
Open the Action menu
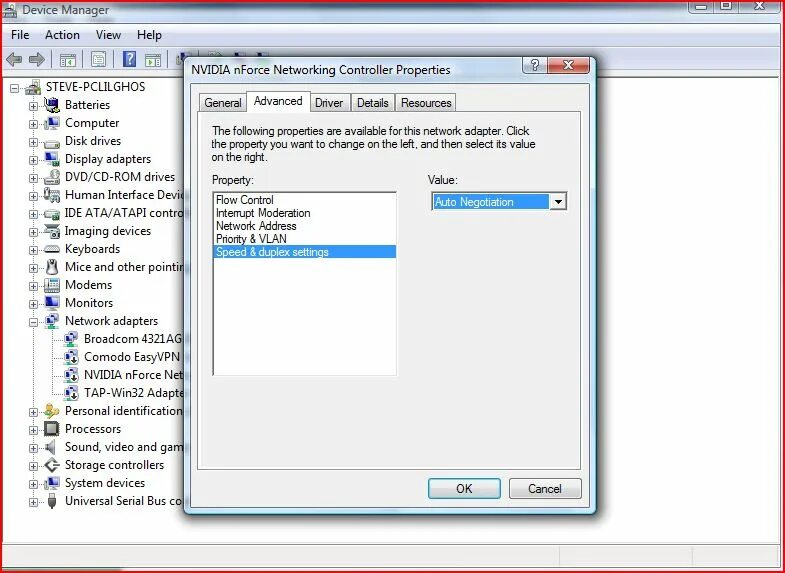point(62,35)
